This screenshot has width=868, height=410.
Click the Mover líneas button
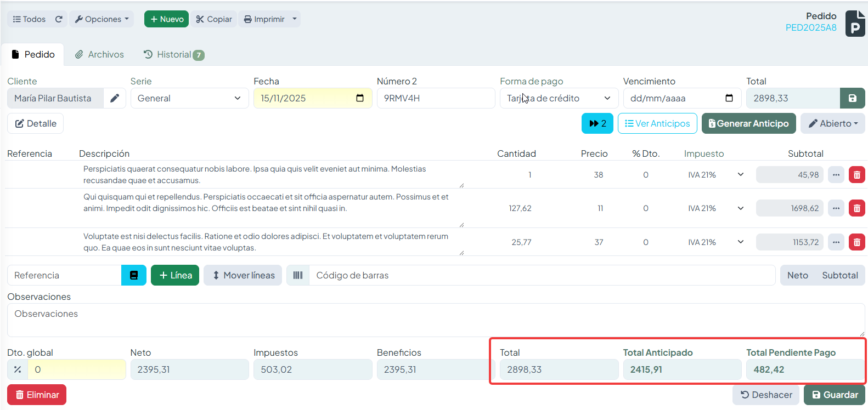click(x=243, y=275)
